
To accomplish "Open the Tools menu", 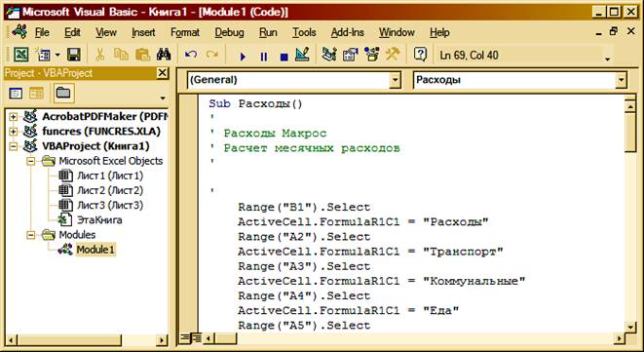I will click(x=304, y=32).
